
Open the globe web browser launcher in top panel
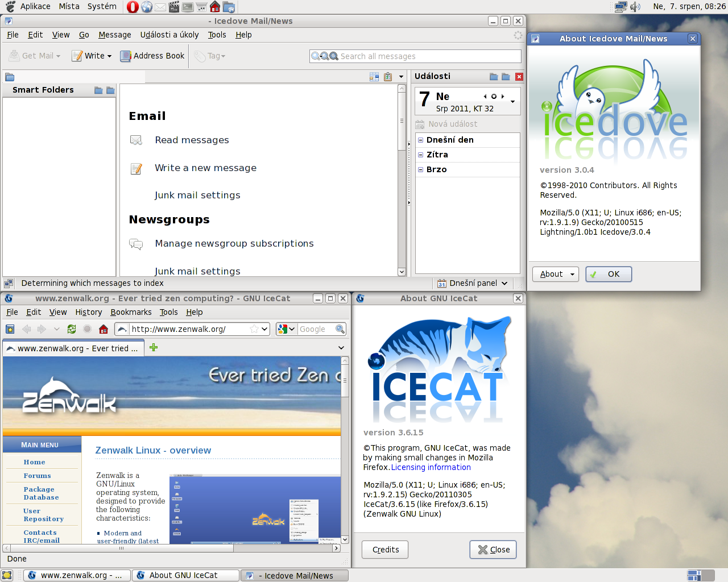coord(147,7)
